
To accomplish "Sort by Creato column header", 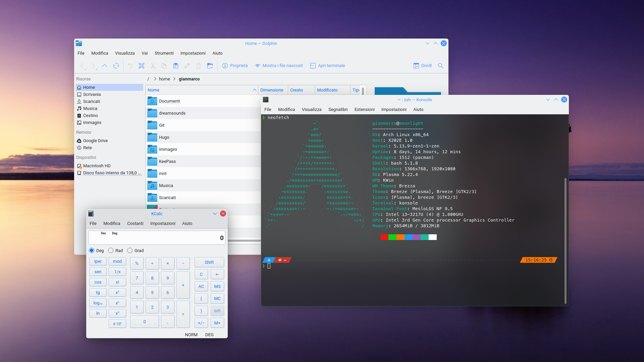I will click(x=301, y=90).
